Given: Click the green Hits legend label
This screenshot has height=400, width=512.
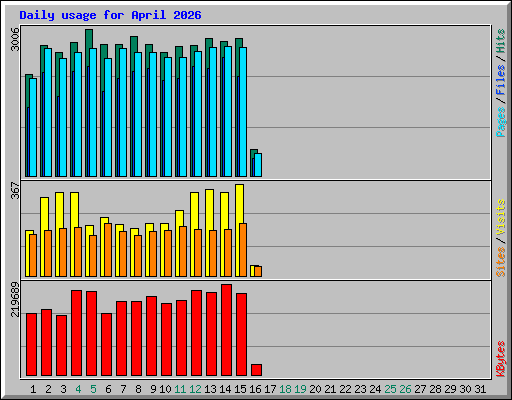Looking at the screenshot, I should tap(500, 41).
